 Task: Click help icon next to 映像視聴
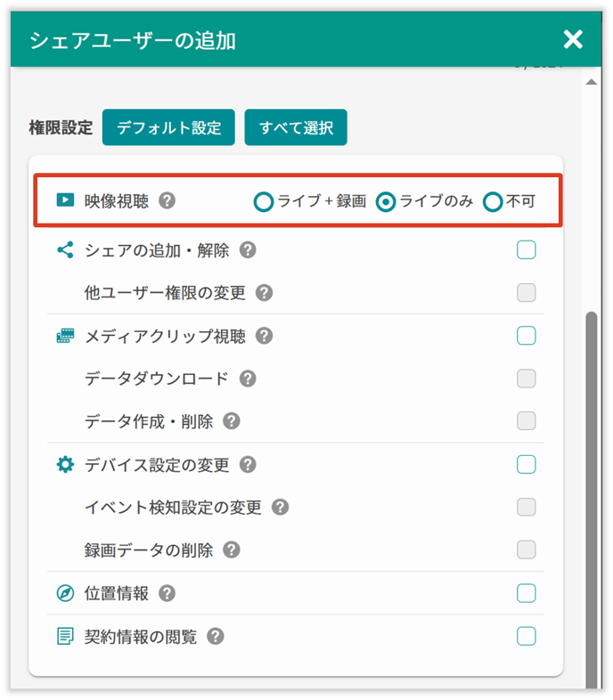(167, 200)
